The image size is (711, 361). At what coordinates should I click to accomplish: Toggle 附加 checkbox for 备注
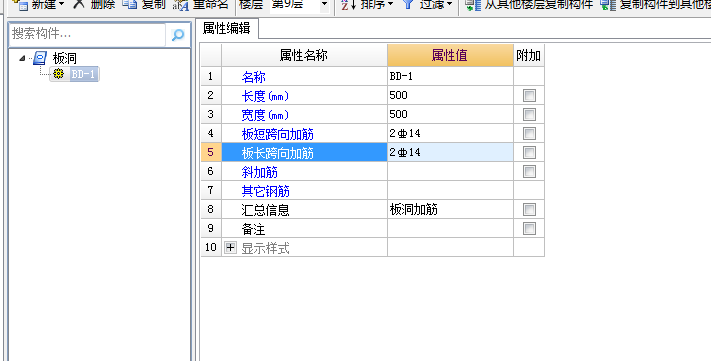pyautogui.click(x=529, y=229)
